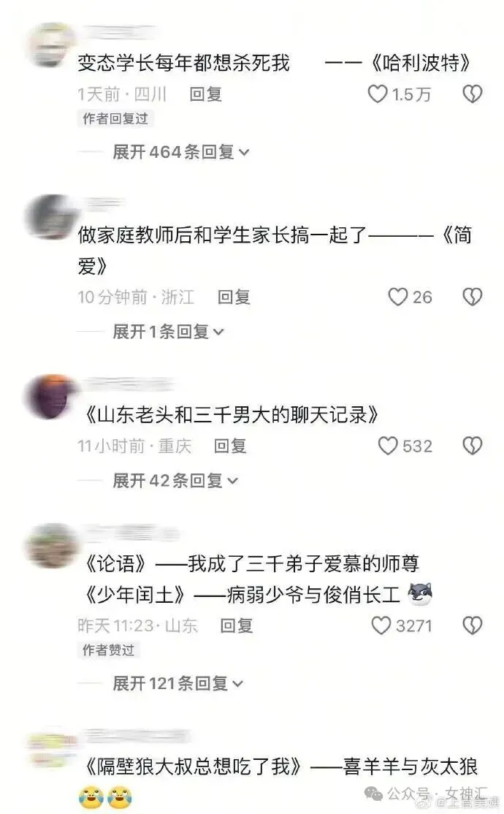
Task: Expand 展开42条回复 replies
Action: click(175, 481)
